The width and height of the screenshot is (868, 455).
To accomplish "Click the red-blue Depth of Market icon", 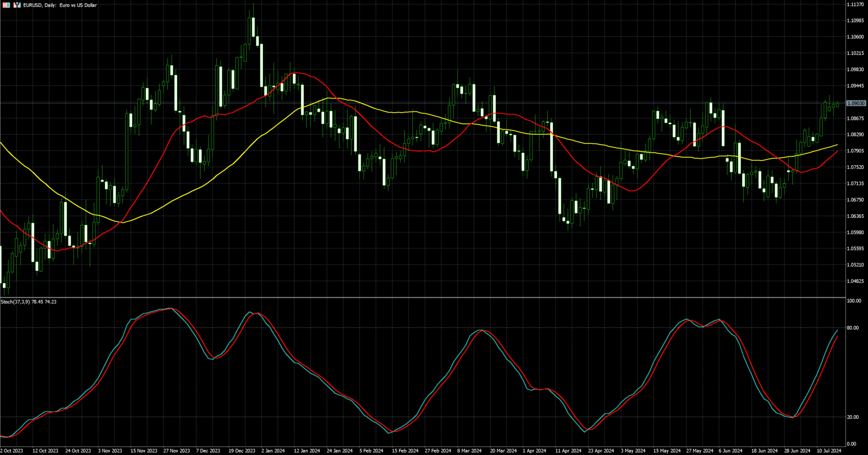I will [x=6, y=5].
